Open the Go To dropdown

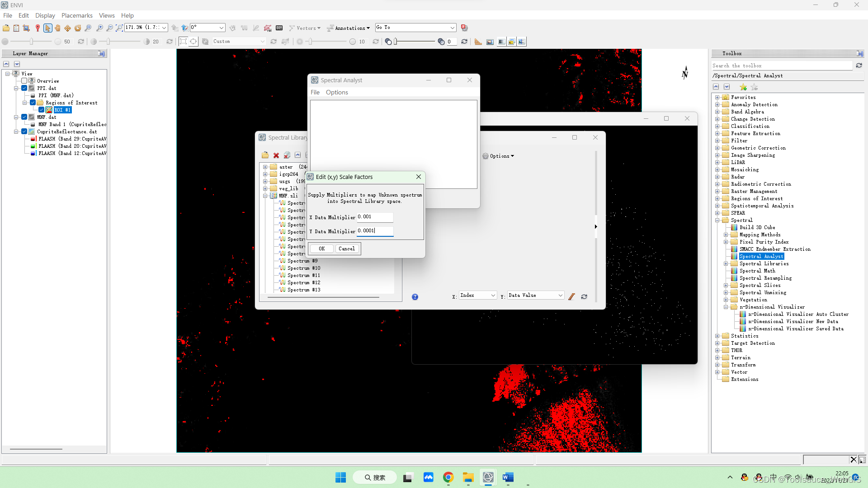pos(452,28)
